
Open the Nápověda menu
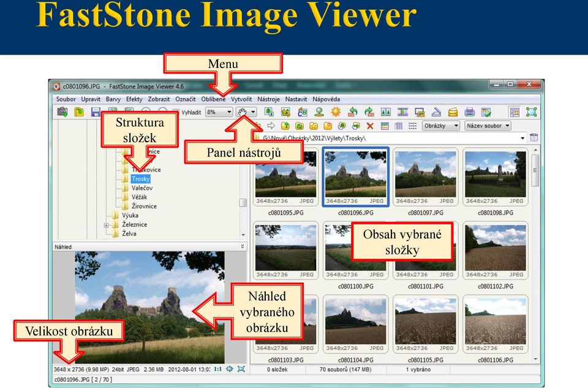point(326,99)
